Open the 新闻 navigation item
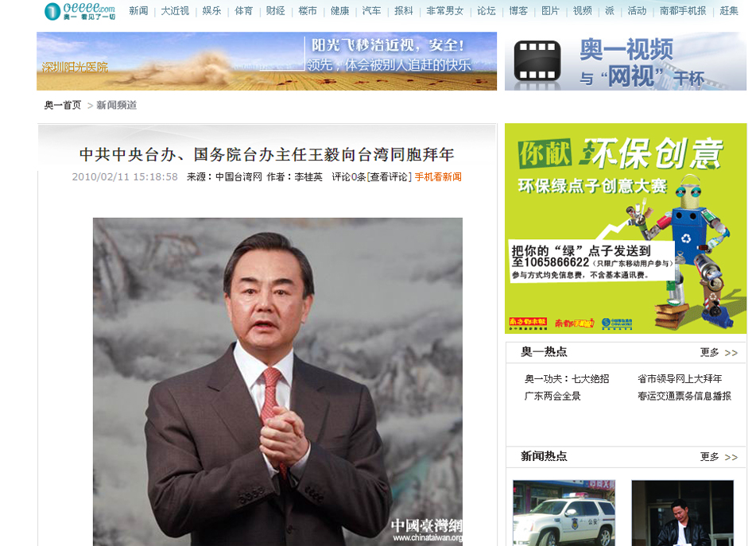 pyautogui.click(x=138, y=11)
